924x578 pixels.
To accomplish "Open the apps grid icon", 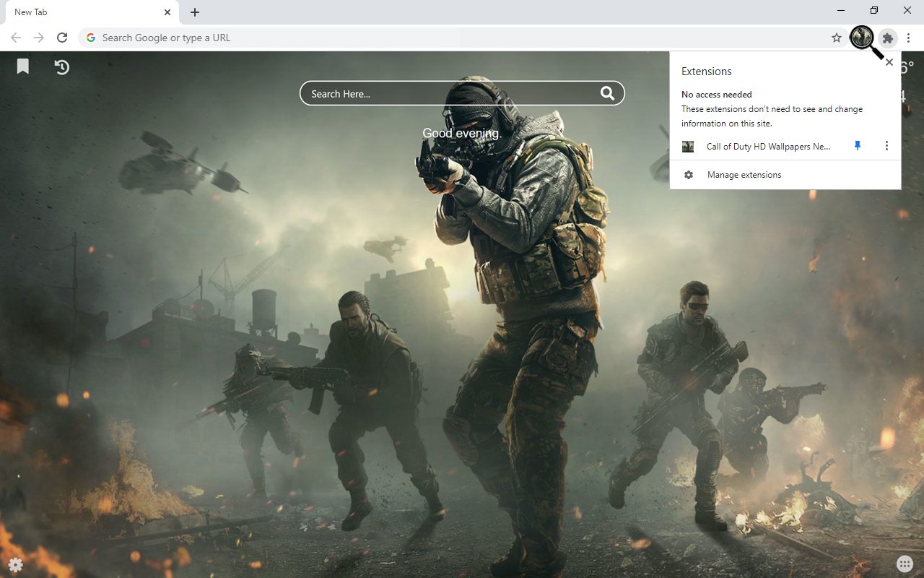I will pos(905,564).
